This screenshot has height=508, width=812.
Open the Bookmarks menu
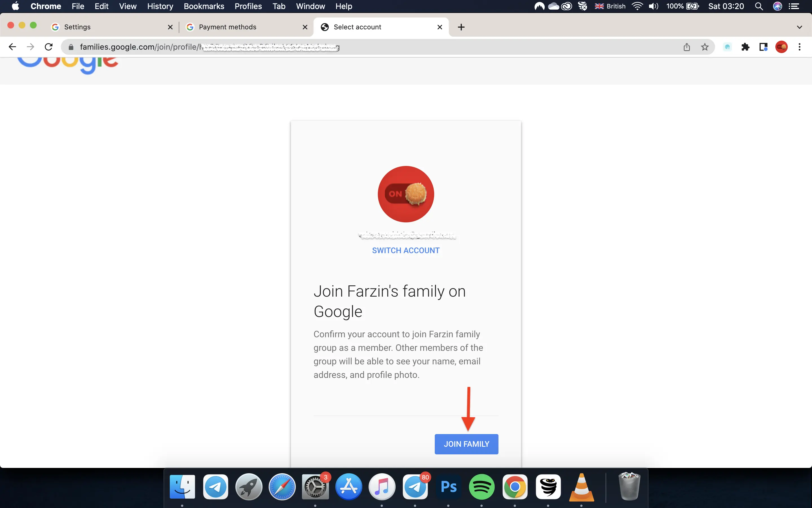point(204,6)
